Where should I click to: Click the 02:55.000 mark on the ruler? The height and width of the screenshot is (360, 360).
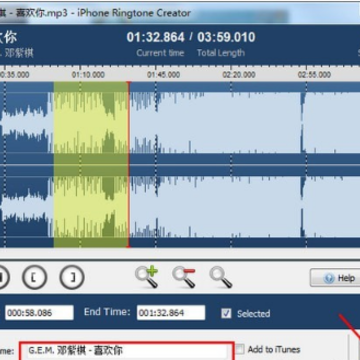pos(314,75)
